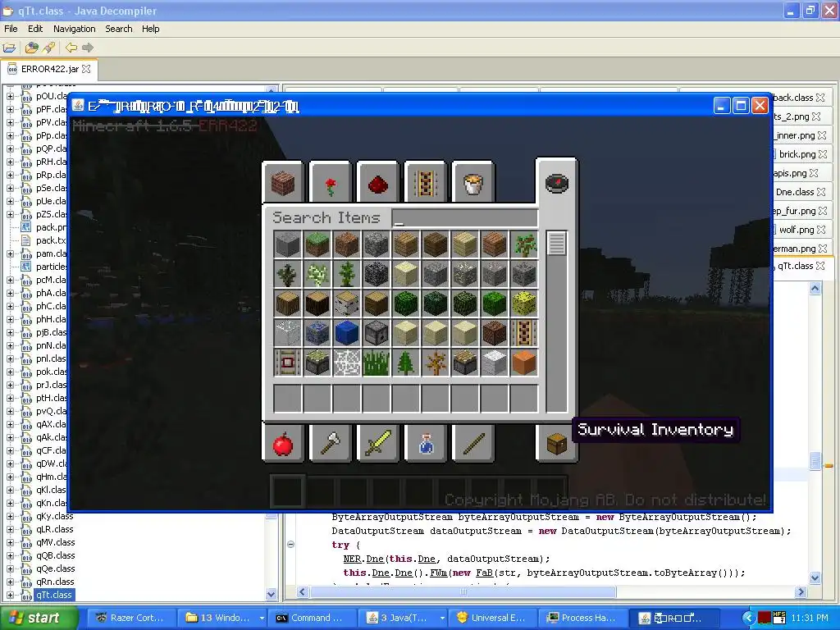Viewport: 840px width, 630px height.
Task: Open the Materials stick tab
Action: click(472, 442)
